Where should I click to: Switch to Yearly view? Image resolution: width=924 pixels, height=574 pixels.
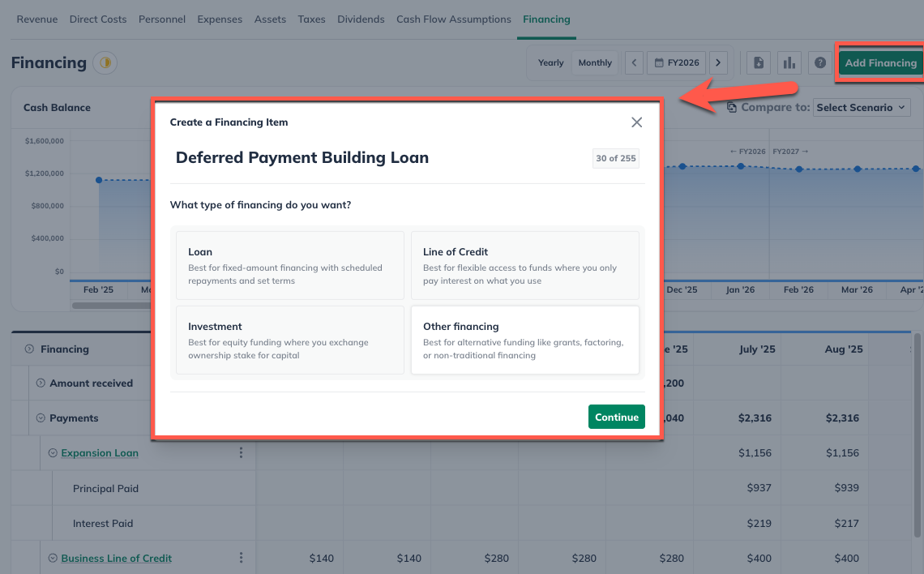[x=550, y=62]
